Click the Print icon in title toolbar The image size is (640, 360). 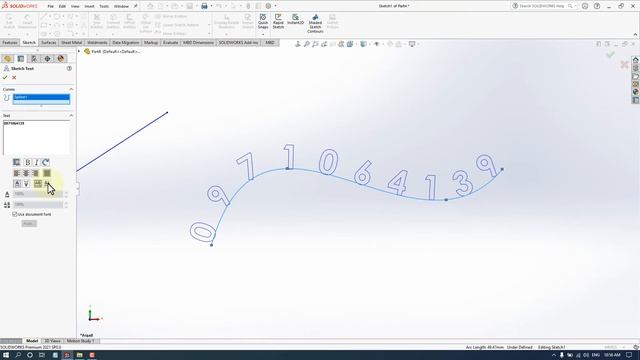[x=204, y=6]
